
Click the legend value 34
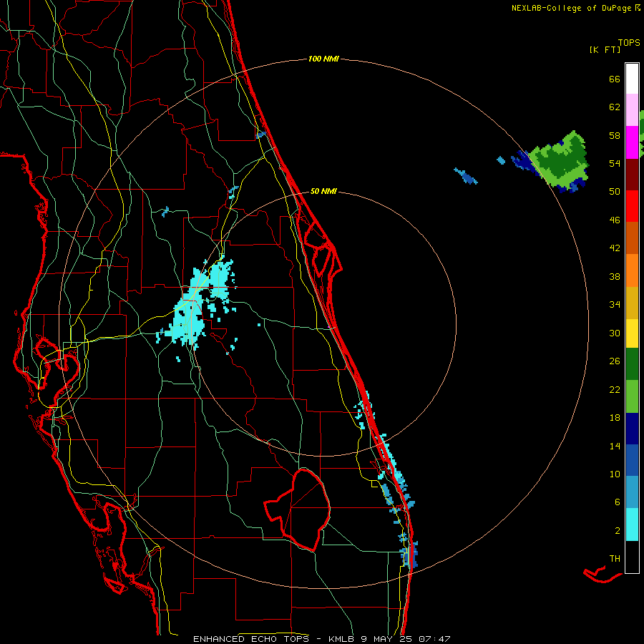click(615, 304)
